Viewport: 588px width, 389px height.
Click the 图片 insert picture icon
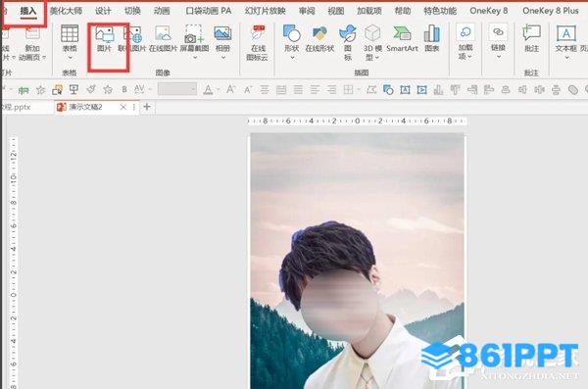pyautogui.click(x=104, y=34)
